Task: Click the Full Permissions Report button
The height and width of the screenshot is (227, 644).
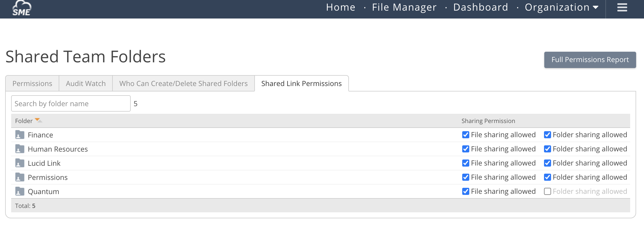Action: coord(590,60)
